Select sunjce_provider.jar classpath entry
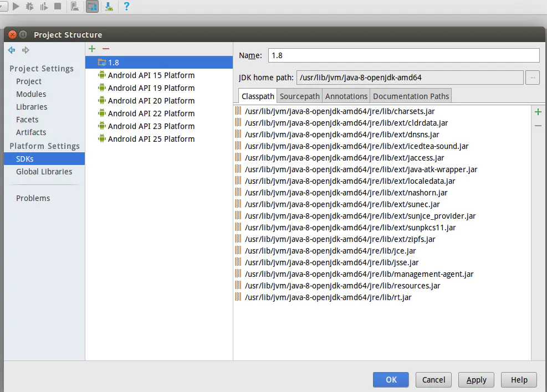 (x=382, y=216)
